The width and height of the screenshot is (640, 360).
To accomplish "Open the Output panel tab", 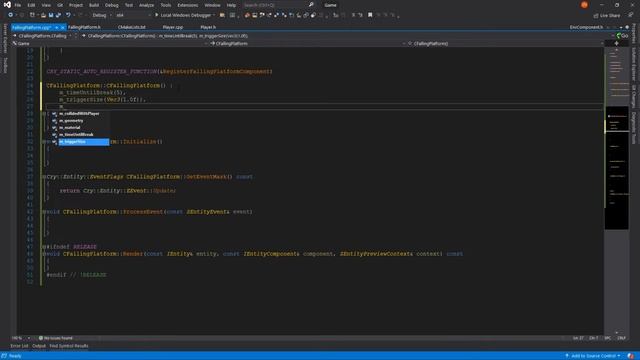I will [39, 346].
